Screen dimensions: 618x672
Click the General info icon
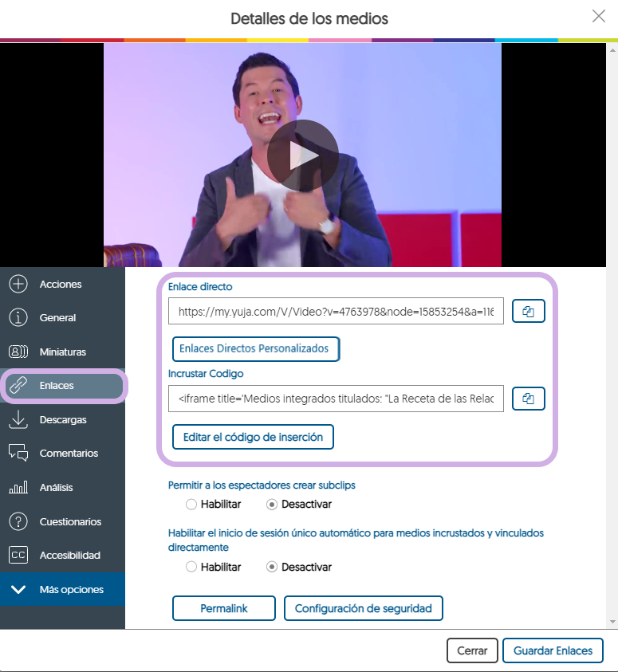click(x=18, y=317)
